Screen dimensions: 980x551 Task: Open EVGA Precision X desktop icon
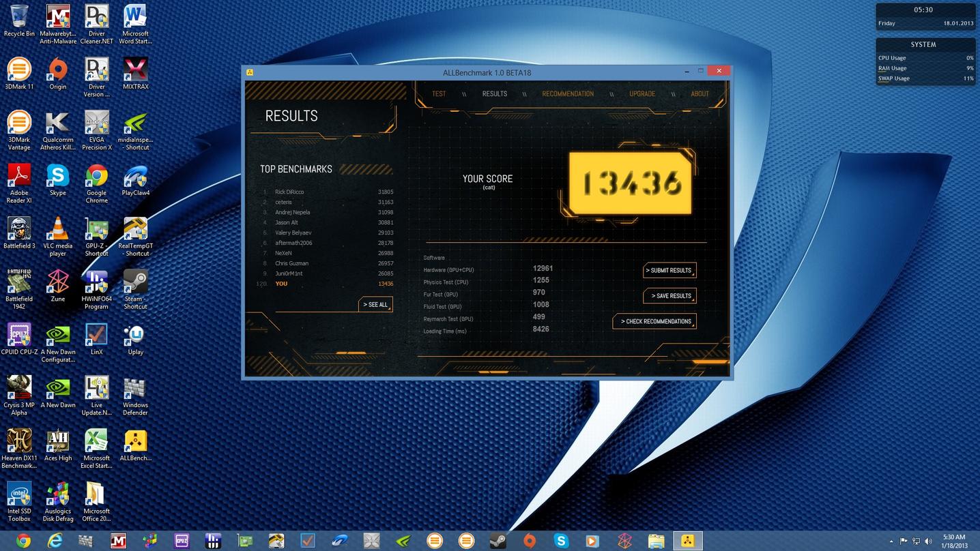pos(96,130)
